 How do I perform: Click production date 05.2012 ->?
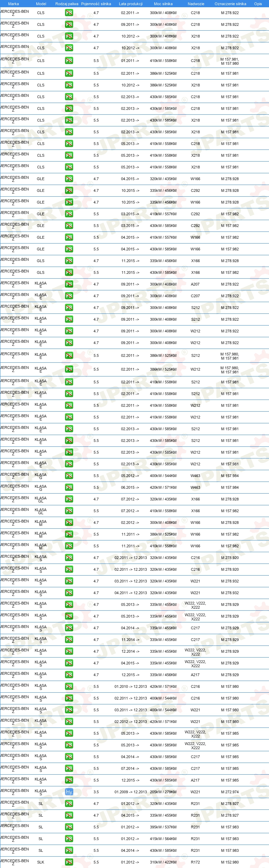pos(130,476)
